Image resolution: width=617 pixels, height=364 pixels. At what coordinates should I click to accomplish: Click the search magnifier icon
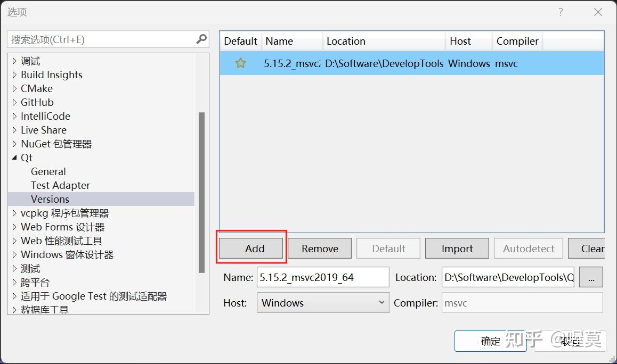201,39
